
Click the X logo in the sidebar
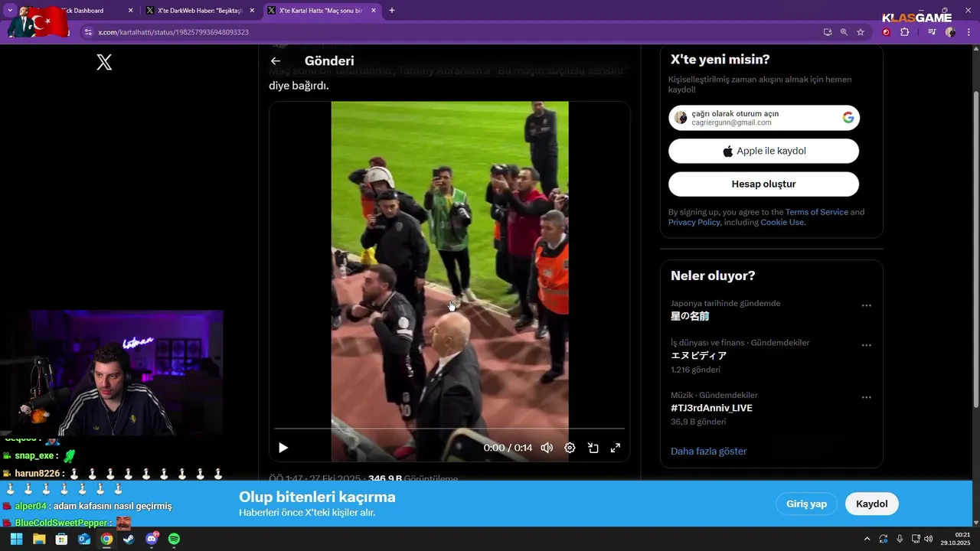coord(104,63)
